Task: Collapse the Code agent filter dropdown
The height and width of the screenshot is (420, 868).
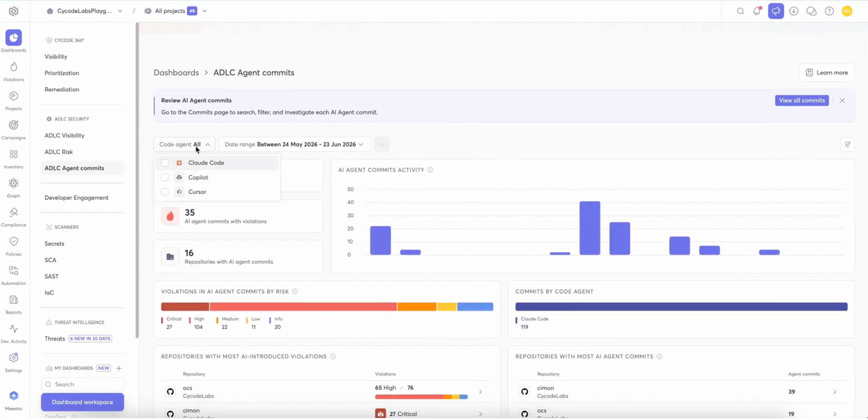Action: click(184, 145)
